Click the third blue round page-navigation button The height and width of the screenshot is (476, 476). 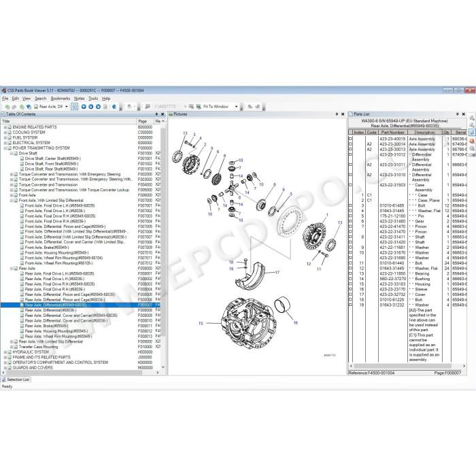(98, 107)
